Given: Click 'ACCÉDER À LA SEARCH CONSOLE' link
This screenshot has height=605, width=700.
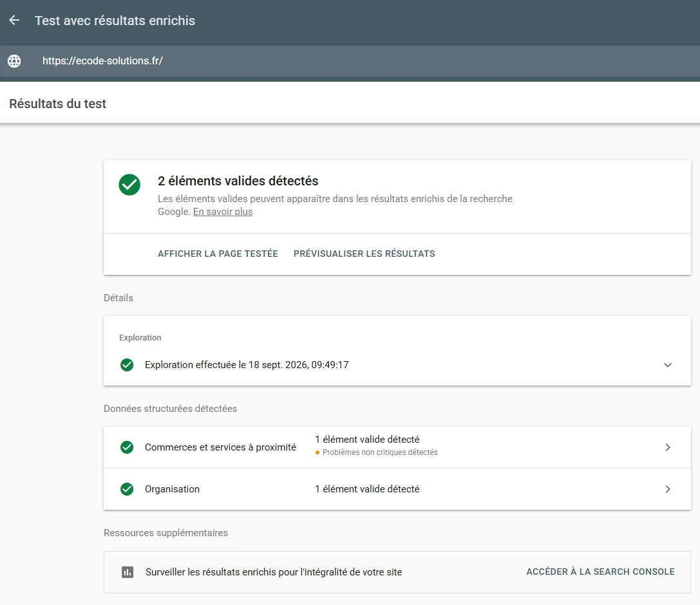Looking at the screenshot, I should [600, 572].
